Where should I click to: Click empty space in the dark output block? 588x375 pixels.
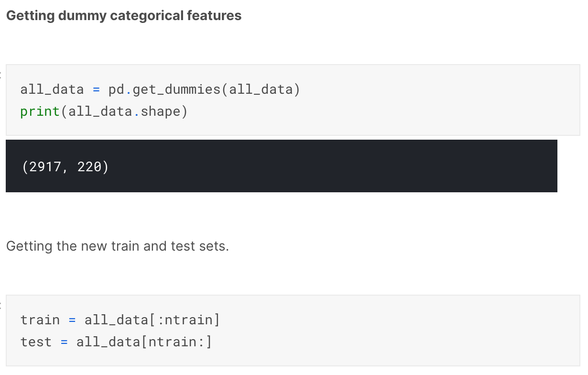pos(335,167)
